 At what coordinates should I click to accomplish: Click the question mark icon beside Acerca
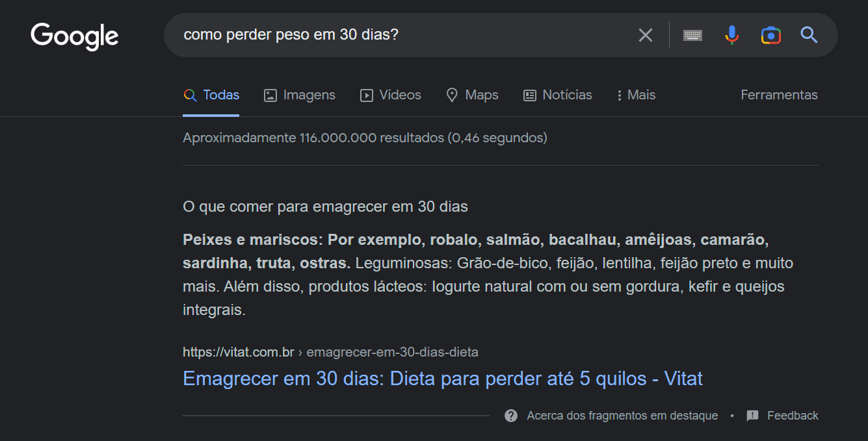(511, 416)
